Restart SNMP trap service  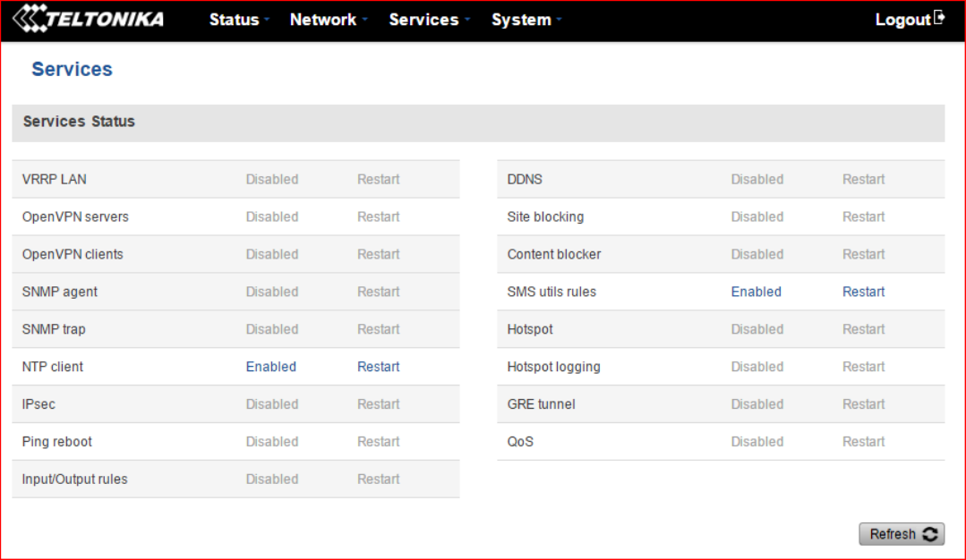coord(379,329)
